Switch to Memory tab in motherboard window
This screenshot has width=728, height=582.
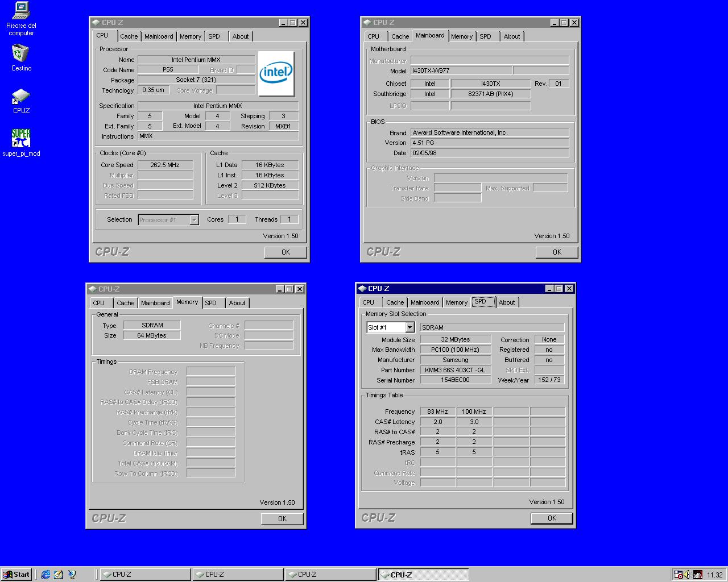coord(462,36)
